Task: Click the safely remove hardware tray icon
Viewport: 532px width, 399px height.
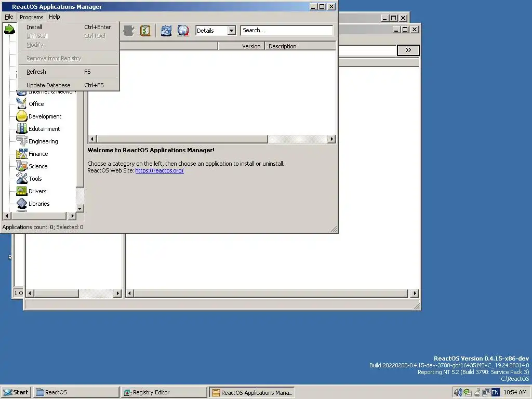Action: 467,392
